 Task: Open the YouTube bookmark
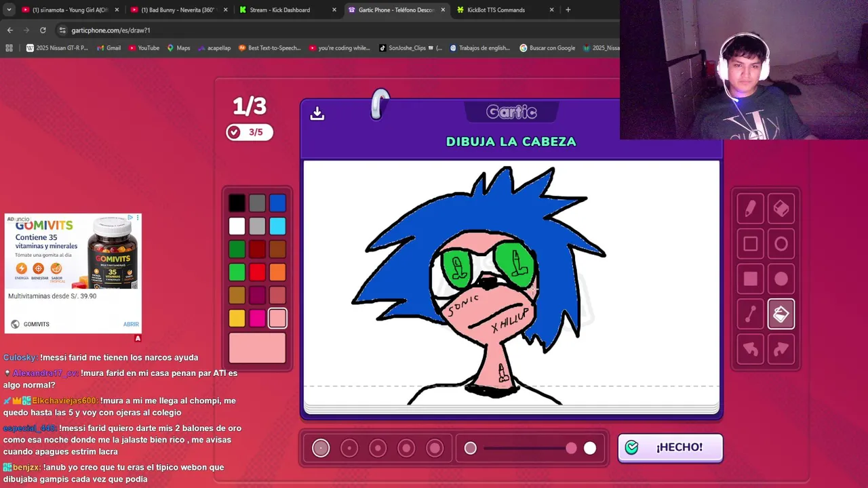click(144, 48)
